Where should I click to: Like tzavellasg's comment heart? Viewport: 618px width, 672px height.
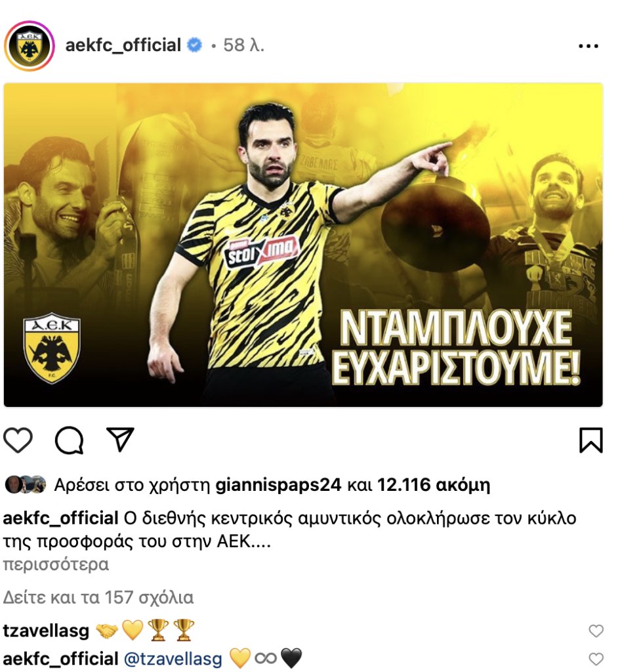pyautogui.click(x=596, y=631)
